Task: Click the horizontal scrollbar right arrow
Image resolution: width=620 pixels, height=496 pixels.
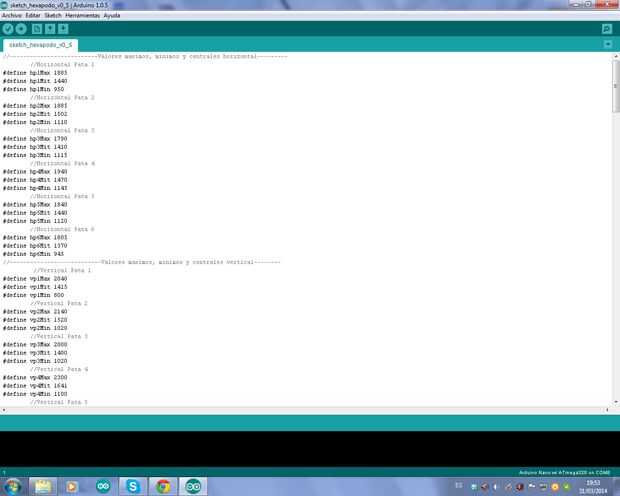Action: point(607,410)
